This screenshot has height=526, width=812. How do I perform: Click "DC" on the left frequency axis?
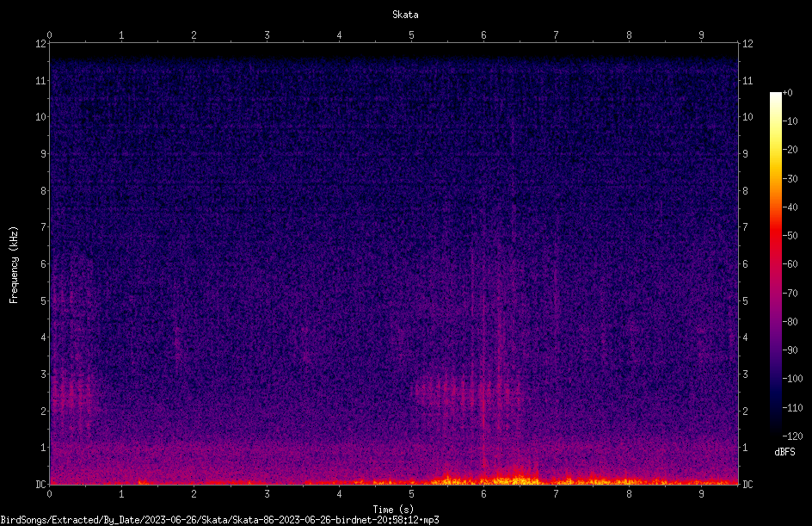point(40,485)
